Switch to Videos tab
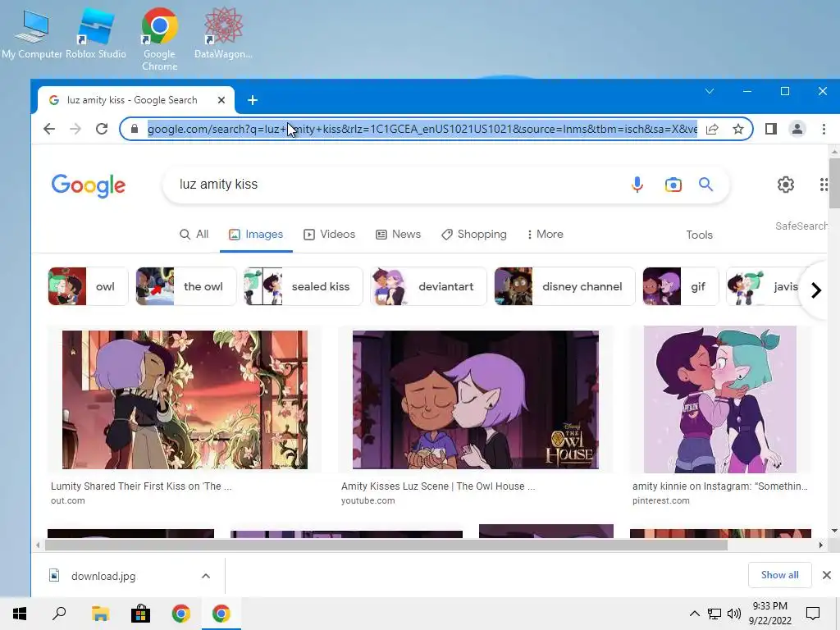This screenshot has width=840, height=630. (330, 235)
